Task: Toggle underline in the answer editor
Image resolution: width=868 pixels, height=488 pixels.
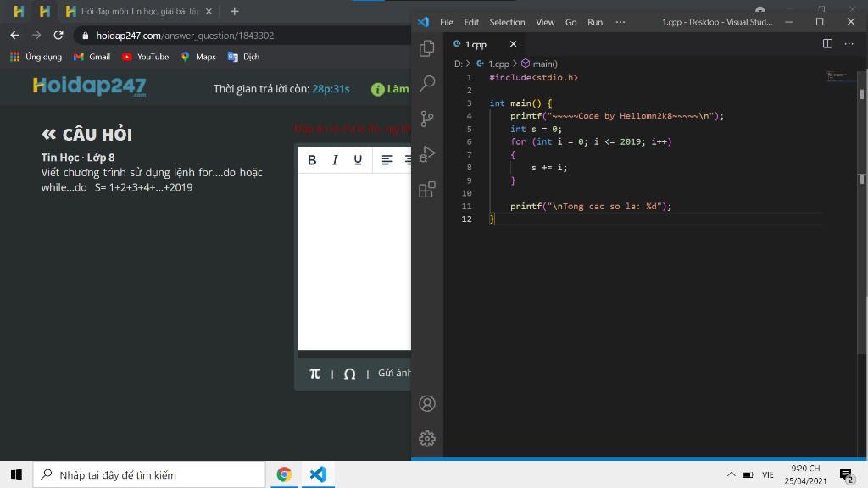Action: tap(358, 160)
